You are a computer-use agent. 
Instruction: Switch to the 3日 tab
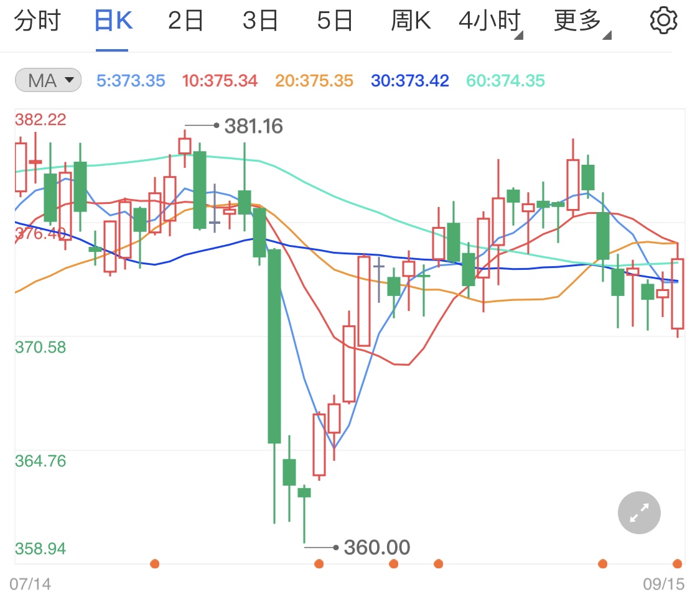260,21
